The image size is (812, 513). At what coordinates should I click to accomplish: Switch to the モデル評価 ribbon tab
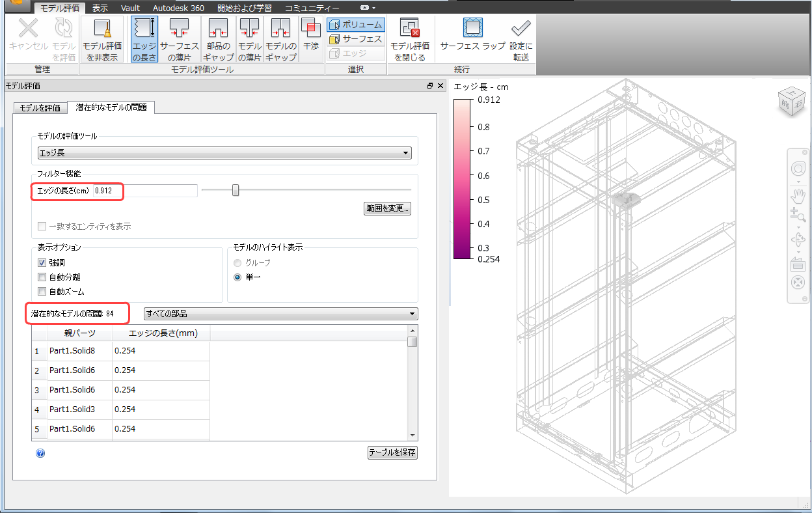59,8
